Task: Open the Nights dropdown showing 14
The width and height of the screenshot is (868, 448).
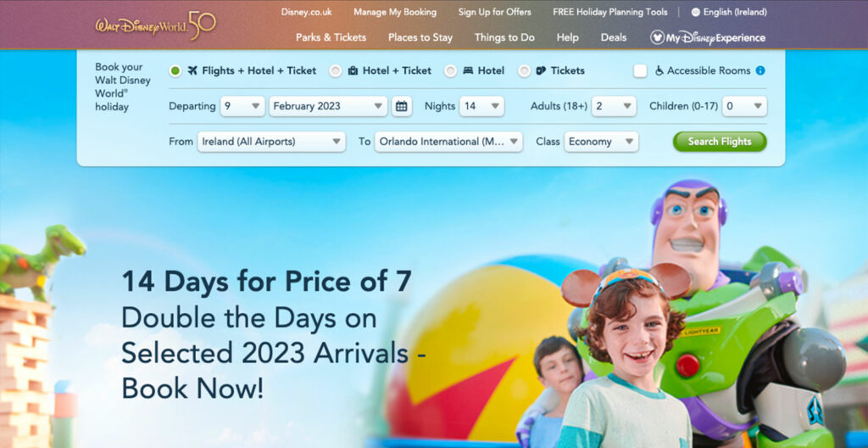Action: (x=481, y=106)
